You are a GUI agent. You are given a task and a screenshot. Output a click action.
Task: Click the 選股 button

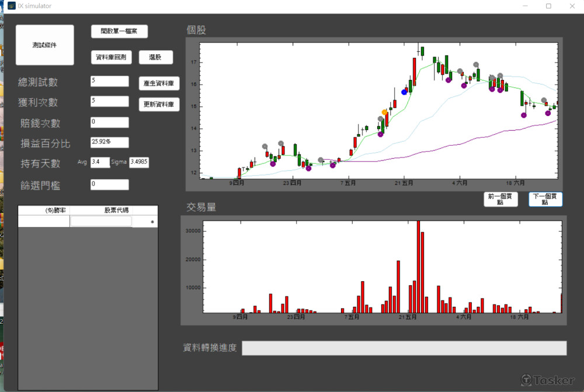click(155, 57)
